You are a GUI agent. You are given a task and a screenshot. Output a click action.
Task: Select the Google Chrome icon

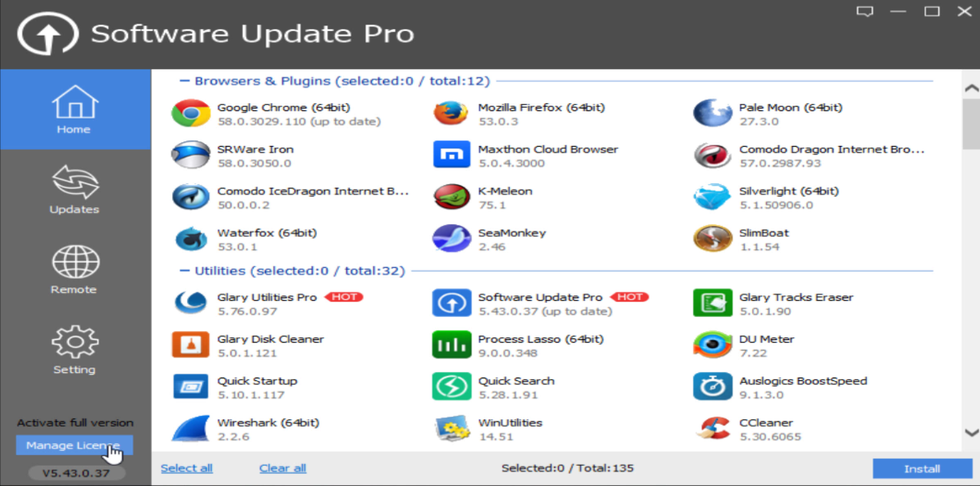click(x=192, y=113)
